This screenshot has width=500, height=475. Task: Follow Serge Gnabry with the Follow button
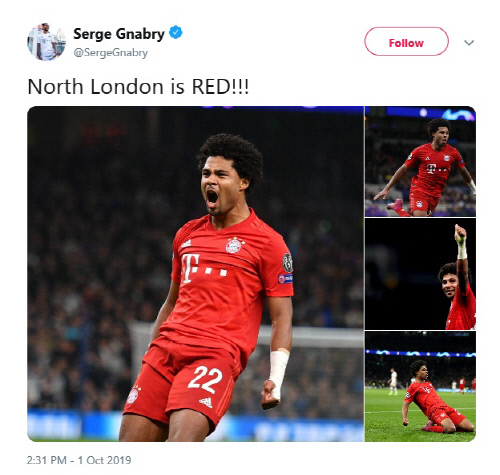pos(406,42)
